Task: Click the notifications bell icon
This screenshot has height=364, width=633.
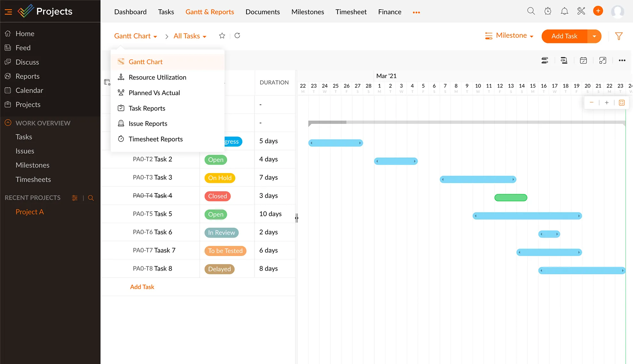Action: click(564, 12)
